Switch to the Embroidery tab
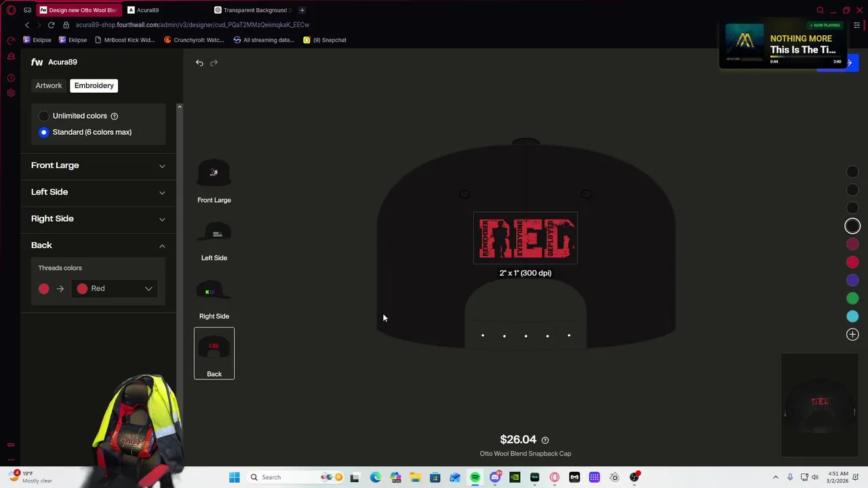This screenshot has width=868, height=488. (x=94, y=85)
